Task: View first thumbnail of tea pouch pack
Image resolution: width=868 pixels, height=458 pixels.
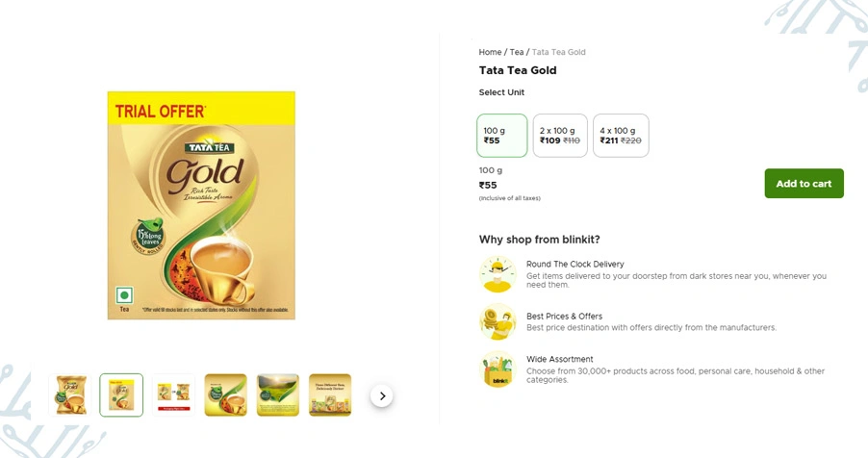Action: [x=69, y=395]
